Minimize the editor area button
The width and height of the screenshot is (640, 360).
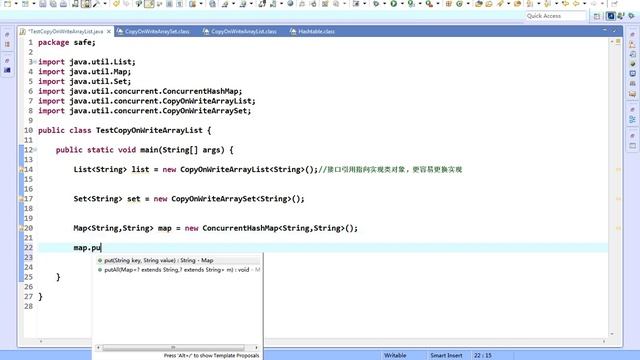(604, 31)
